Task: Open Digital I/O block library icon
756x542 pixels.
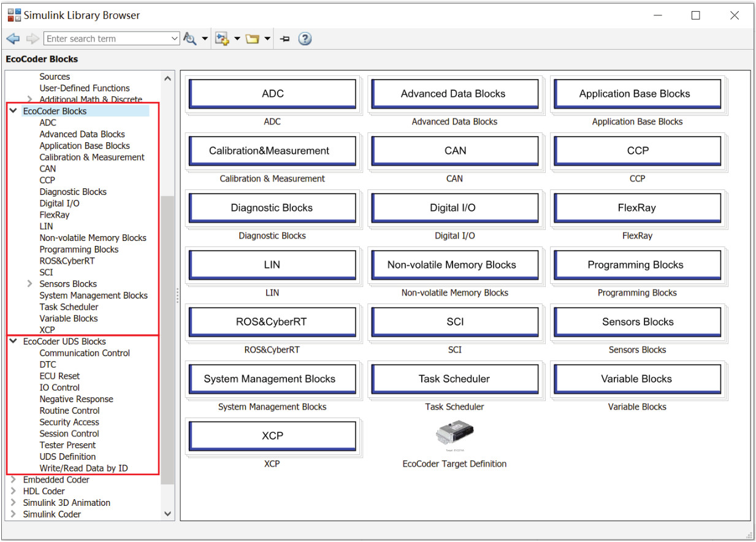Action: [454, 208]
